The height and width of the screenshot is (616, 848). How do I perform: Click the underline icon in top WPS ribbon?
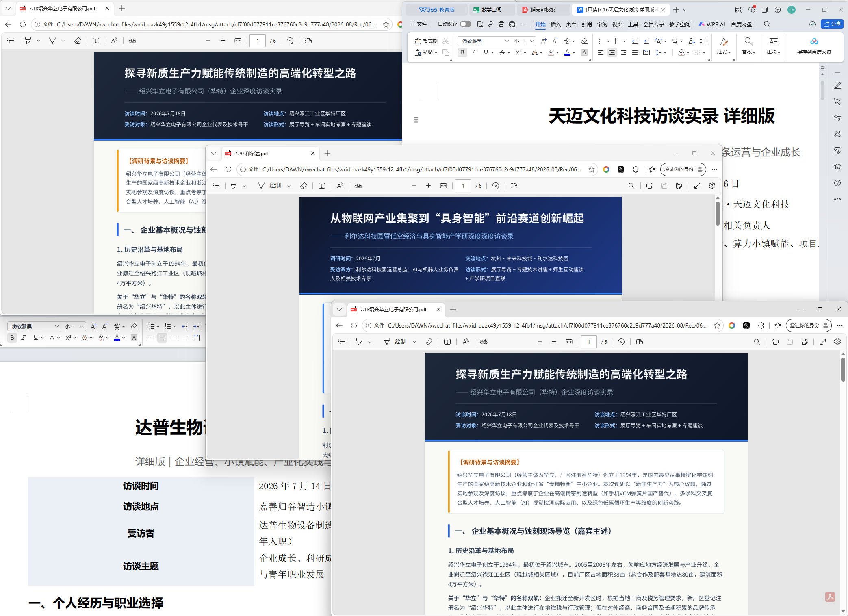click(x=486, y=52)
